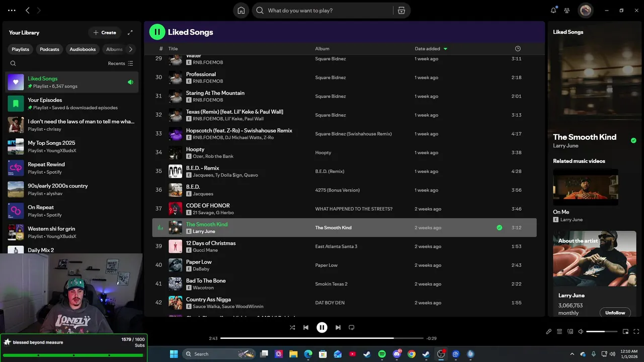
Task: Filter library by Playlists
Action: pyautogui.click(x=21, y=49)
